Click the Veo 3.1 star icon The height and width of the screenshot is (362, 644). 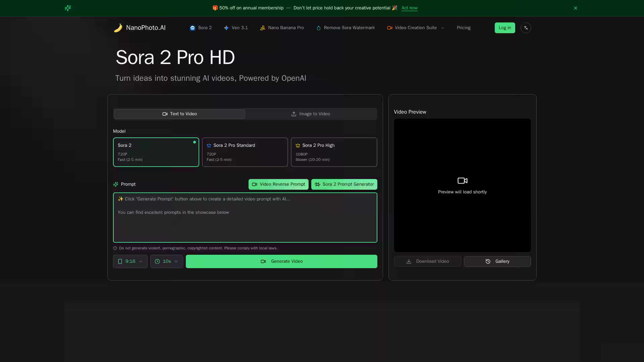click(x=226, y=28)
